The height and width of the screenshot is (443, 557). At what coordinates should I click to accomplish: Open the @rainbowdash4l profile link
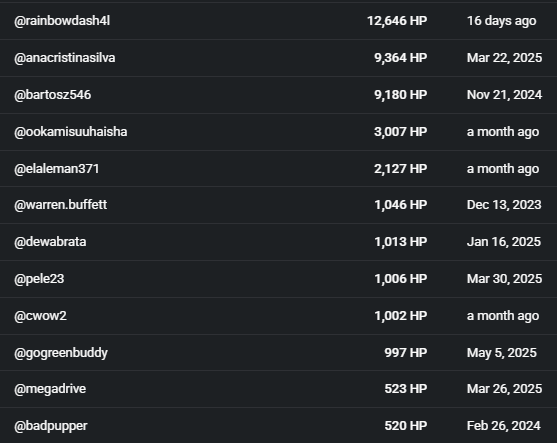click(x=62, y=21)
